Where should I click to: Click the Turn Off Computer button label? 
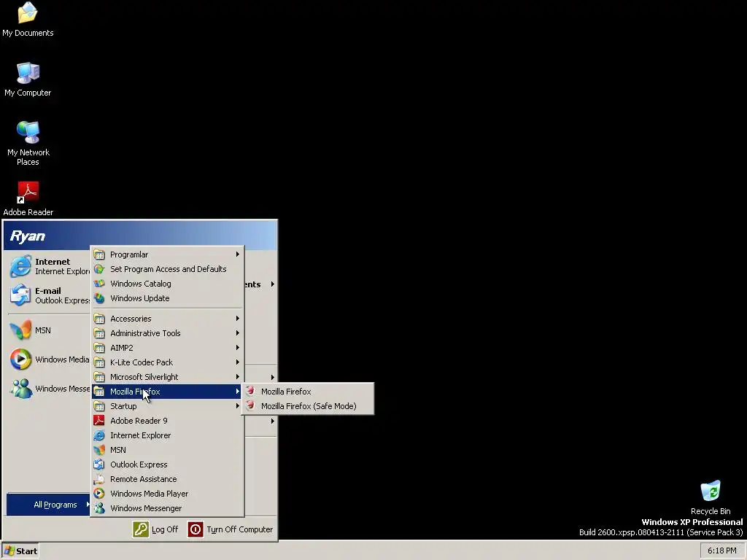pyautogui.click(x=239, y=529)
